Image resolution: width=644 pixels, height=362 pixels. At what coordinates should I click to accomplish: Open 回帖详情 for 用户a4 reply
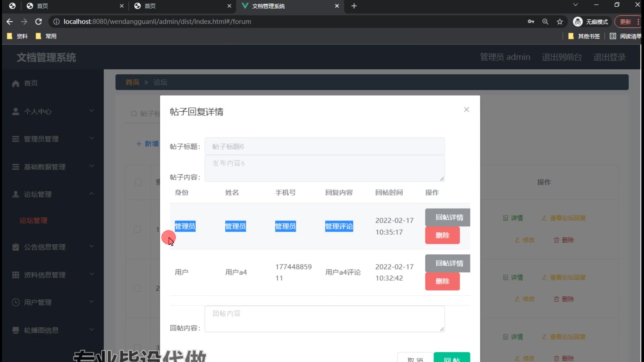[449, 263]
